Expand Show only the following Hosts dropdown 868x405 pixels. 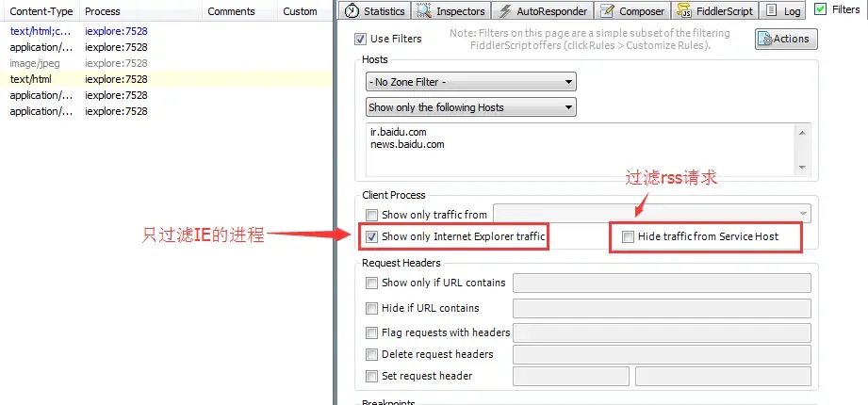tap(470, 107)
